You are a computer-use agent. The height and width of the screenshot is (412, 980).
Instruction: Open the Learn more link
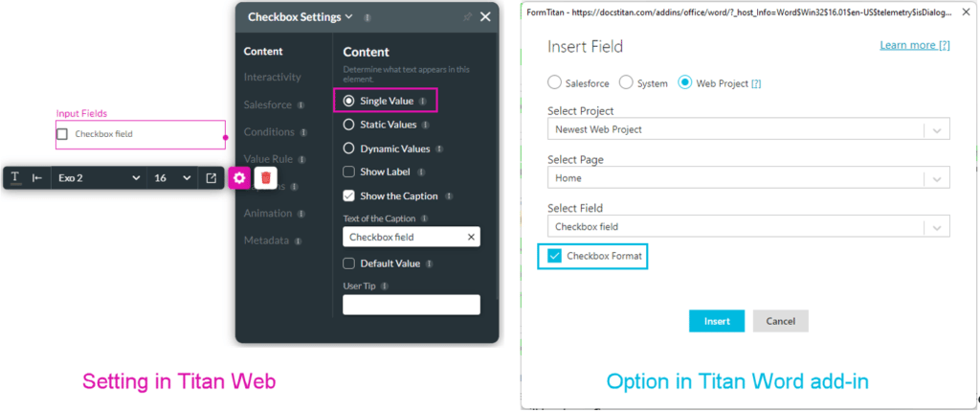(x=914, y=45)
